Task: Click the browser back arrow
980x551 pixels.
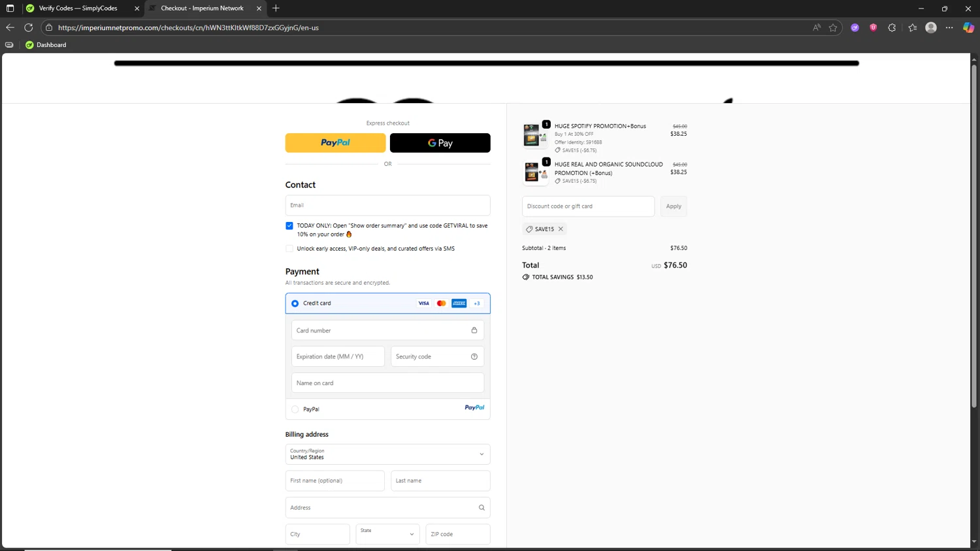Action: pos(10,27)
